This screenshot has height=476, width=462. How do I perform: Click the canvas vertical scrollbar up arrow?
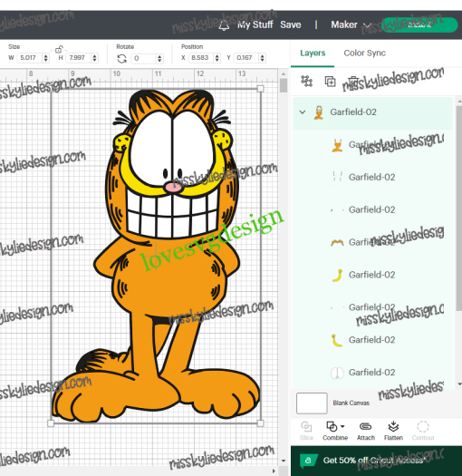(284, 73)
